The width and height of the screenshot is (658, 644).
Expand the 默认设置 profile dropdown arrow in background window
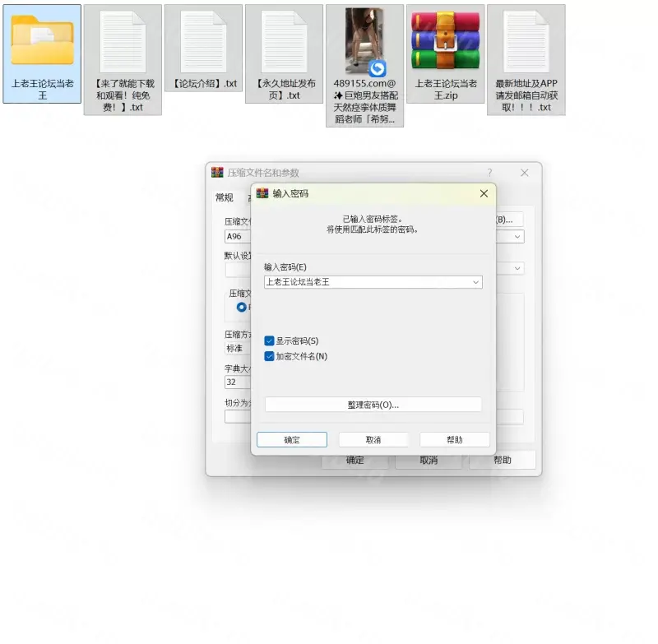click(517, 268)
